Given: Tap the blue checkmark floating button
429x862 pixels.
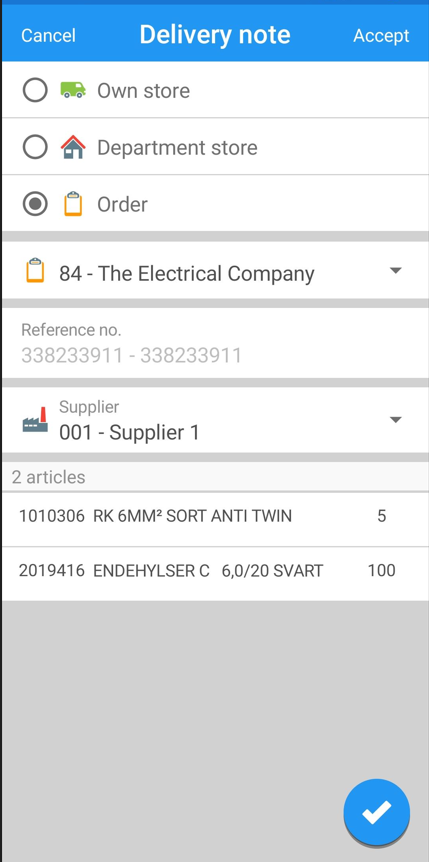Looking at the screenshot, I should (377, 812).
